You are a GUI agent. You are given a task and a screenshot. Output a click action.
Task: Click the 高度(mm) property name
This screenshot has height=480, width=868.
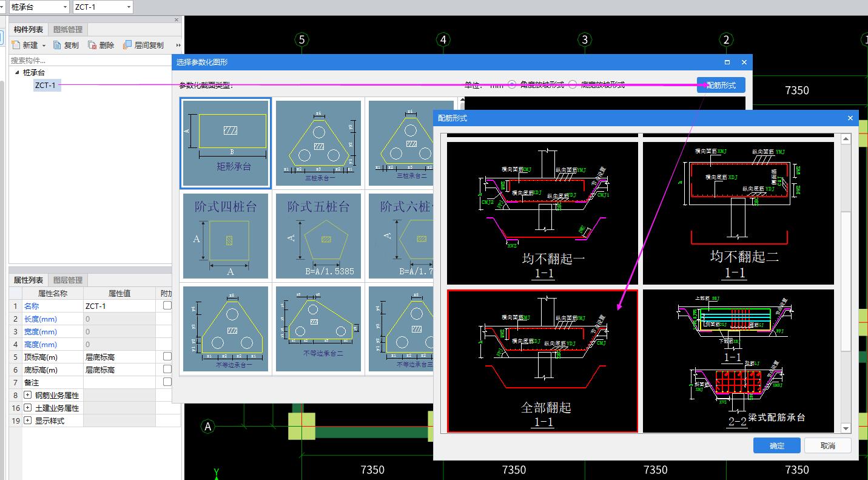point(40,344)
